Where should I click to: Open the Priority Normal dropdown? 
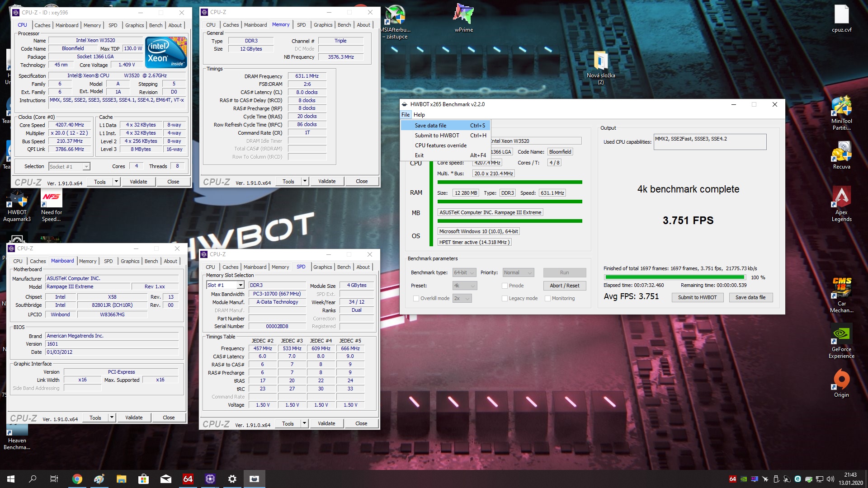tap(519, 272)
